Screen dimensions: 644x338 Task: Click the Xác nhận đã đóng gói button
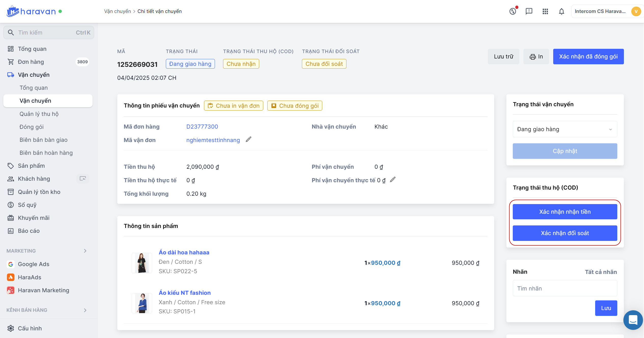click(588, 56)
